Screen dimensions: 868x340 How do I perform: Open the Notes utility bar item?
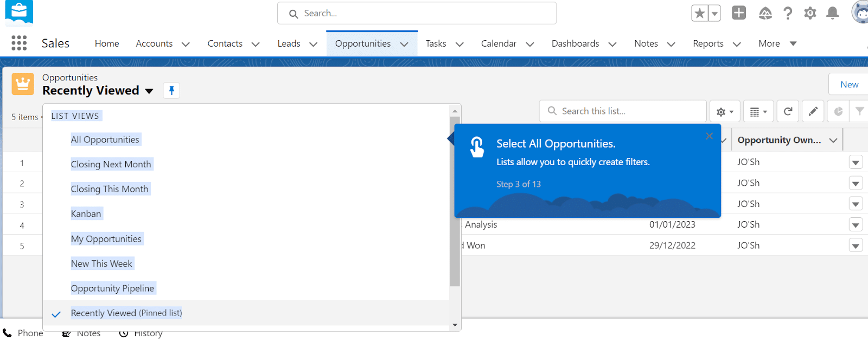coord(81,333)
